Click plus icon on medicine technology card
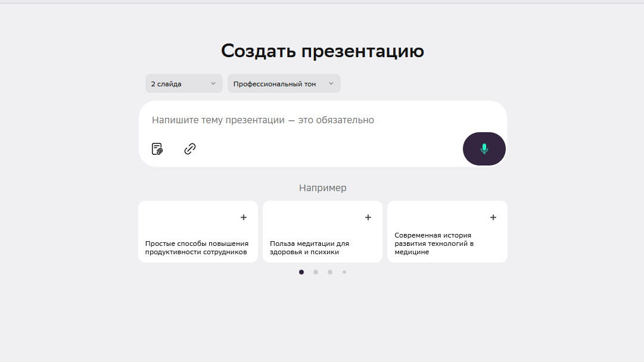644x362 pixels. pyautogui.click(x=493, y=217)
